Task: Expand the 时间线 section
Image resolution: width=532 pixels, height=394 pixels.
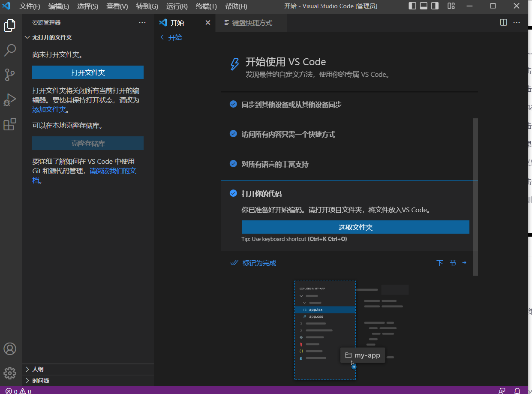Action: point(88,381)
